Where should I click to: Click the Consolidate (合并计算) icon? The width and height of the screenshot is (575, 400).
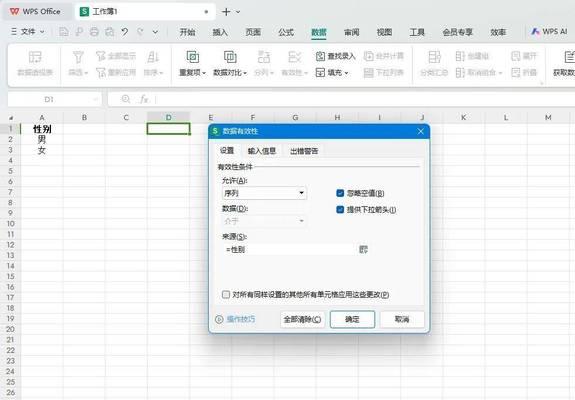tap(368, 56)
